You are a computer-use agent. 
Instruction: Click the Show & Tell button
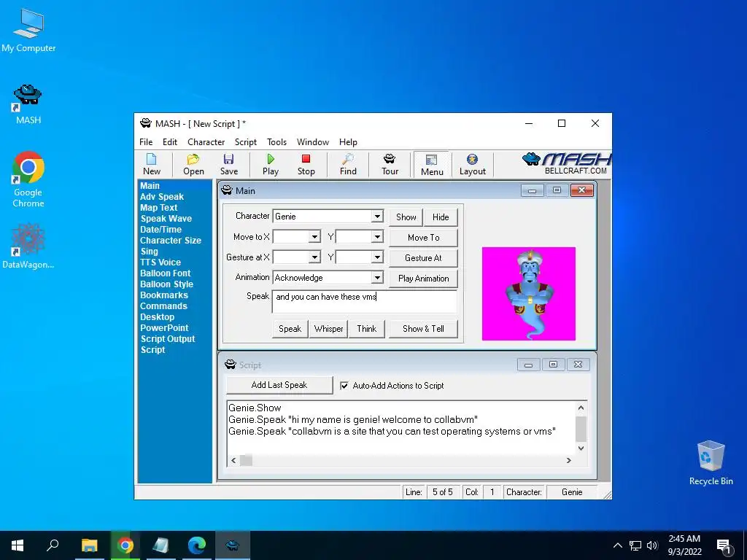point(423,329)
